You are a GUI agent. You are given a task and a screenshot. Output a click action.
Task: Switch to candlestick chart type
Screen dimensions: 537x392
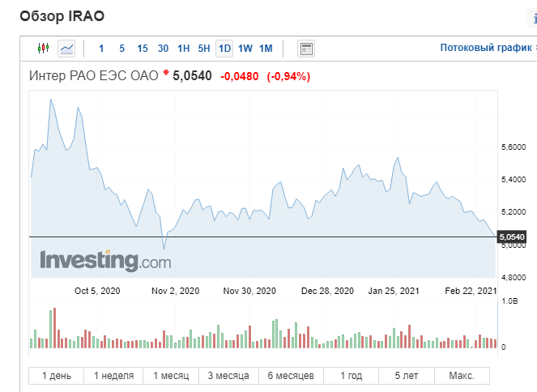click(x=44, y=49)
